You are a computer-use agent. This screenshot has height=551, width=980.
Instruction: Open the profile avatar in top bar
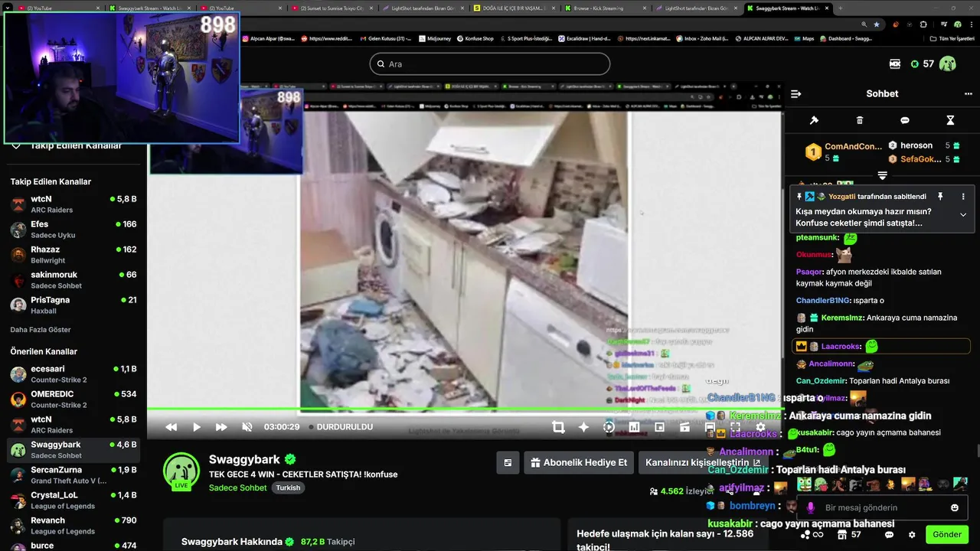tap(948, 64)
